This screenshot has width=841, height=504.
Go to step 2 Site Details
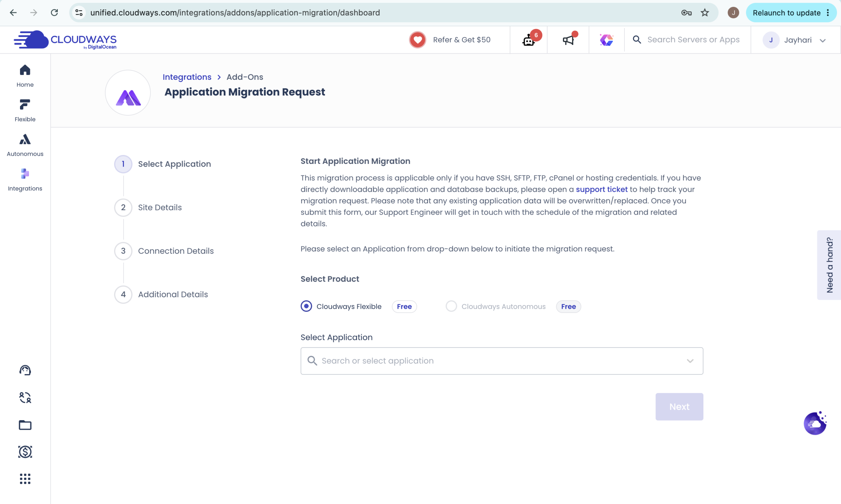[148, 208]
